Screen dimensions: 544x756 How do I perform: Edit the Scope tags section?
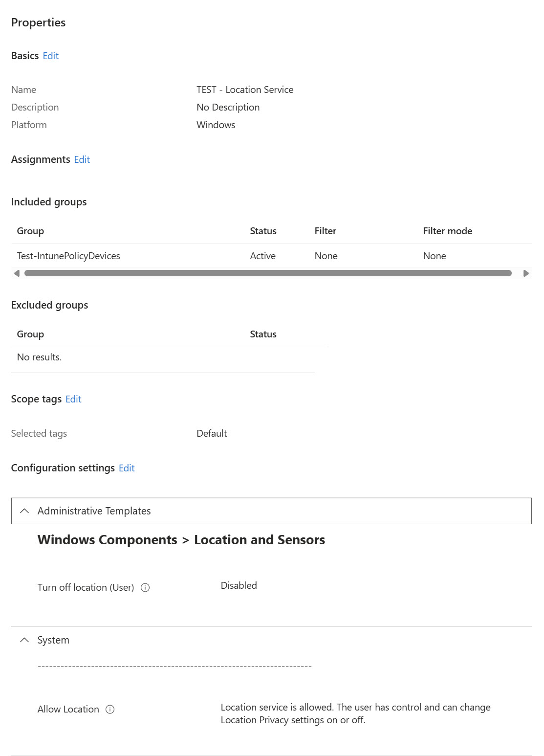coord(73,399)
